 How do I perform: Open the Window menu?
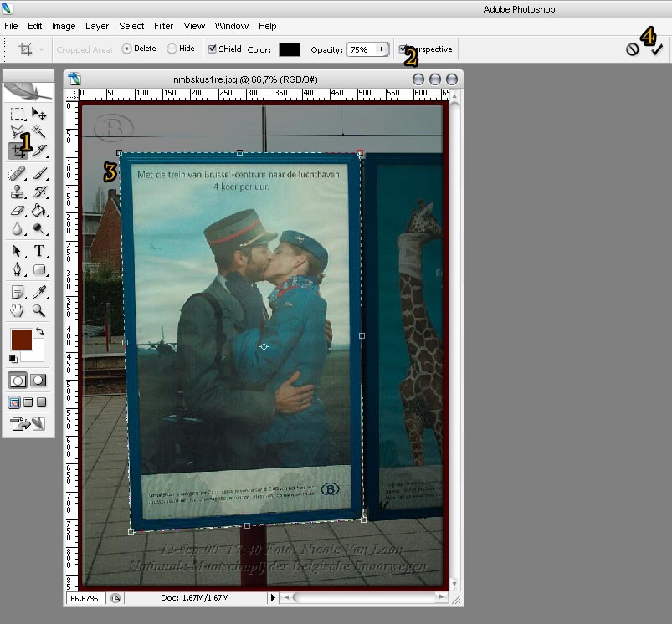[232, 26]
